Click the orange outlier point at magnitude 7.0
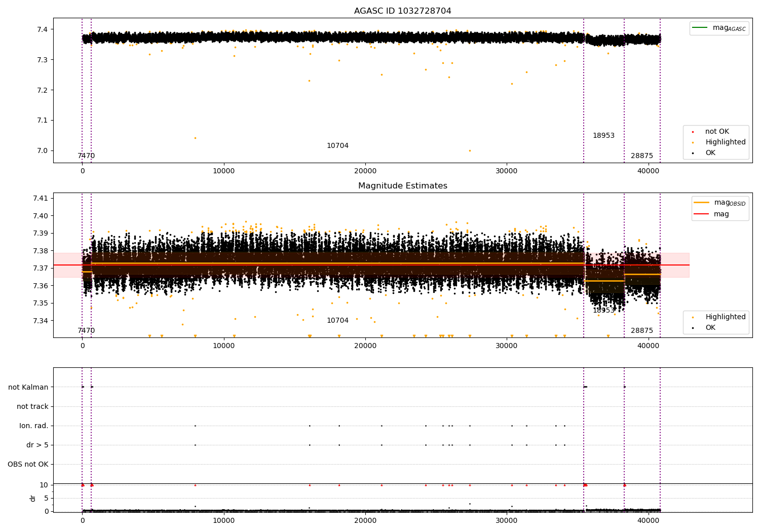This screenshot has width=760, height=532. pos(470,150)
